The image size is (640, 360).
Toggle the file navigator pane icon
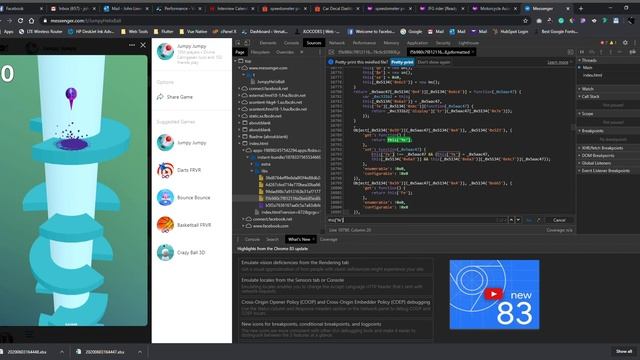[x=331, y=52]
